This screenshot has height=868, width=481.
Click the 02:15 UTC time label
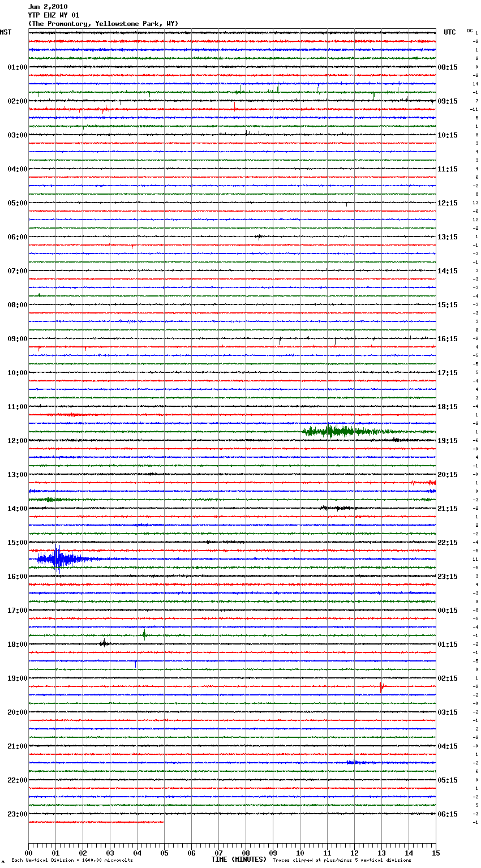point(448,678)
